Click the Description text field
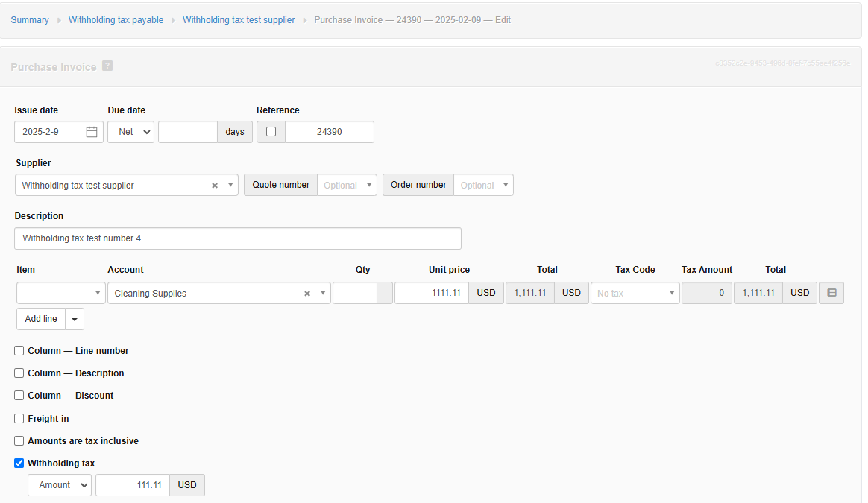The height and width of the screenshot is (503, 868). tap(238, 238)
